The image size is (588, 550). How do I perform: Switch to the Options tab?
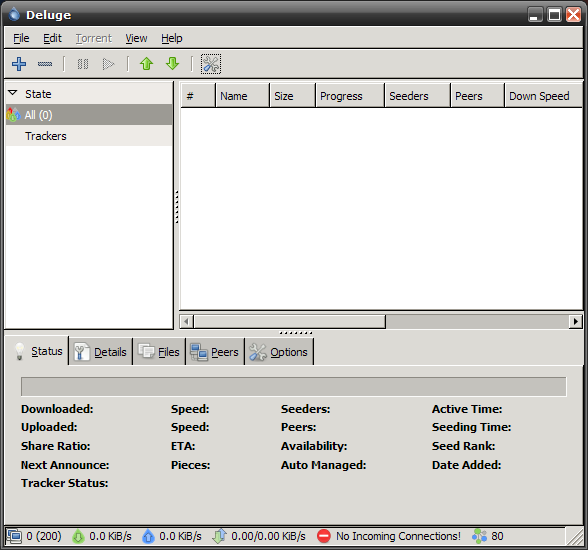(x=279, y=352)
